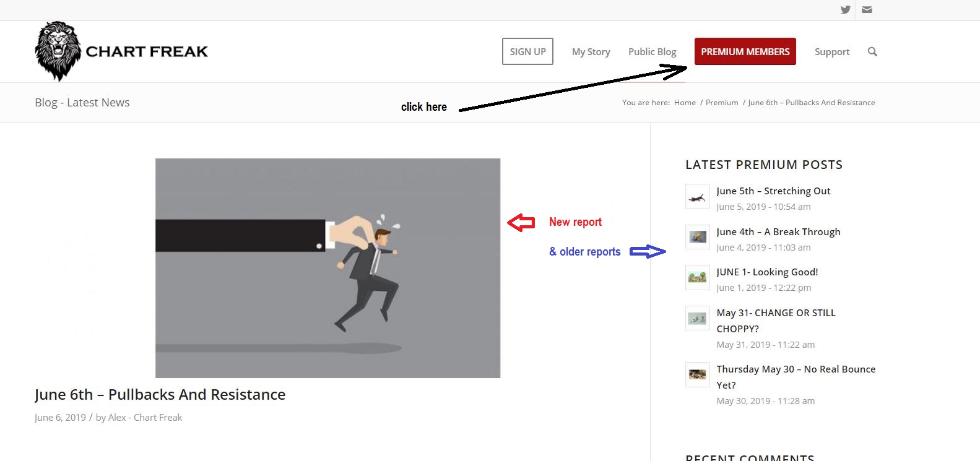
Task: Open search with the magnifier icon
Action: coord(872,52)
